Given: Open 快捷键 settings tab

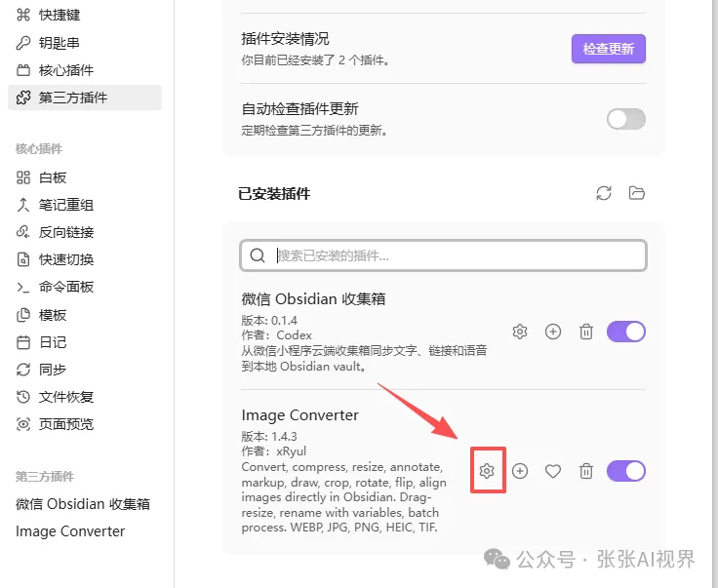Looking at the screenshot, I should pyautogui.click(x=85, y=15).
